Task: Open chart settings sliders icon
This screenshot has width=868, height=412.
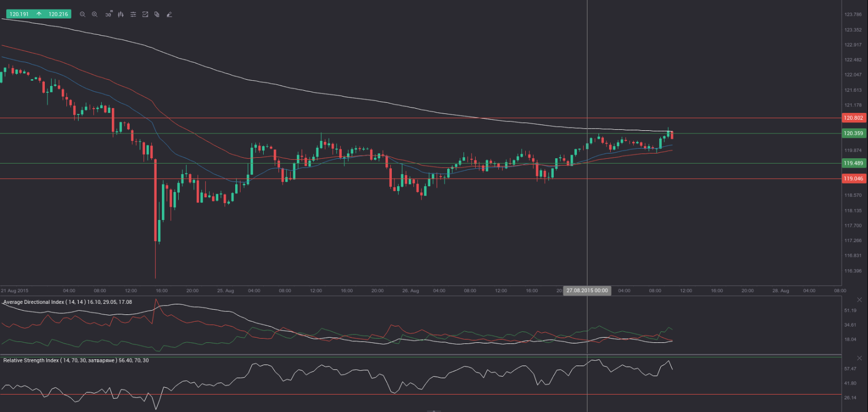Action: coord(133,15)
